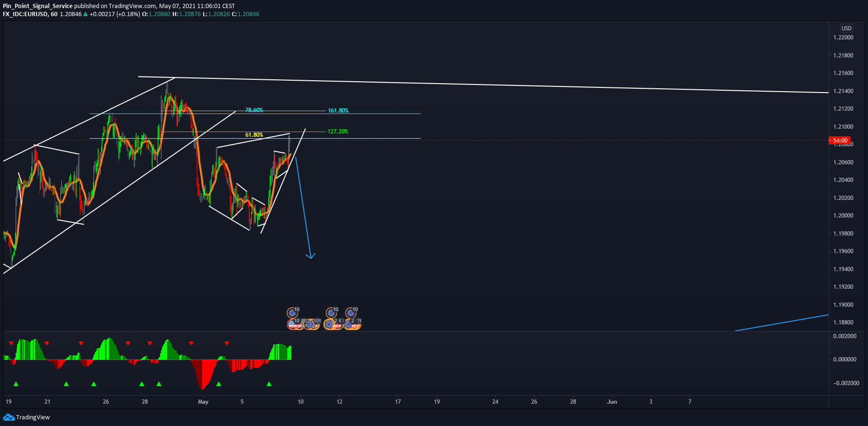The width and height of the screenshot is (868, 426).
Task: Click the 1.21800 price scale label
Action: [x=843, y=56]
